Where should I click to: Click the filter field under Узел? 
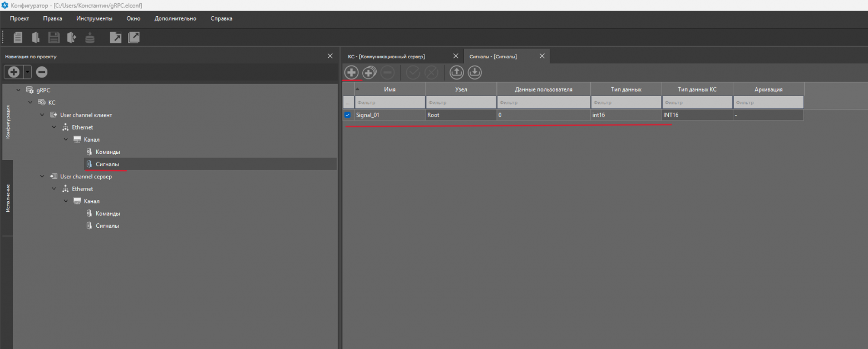point(461,102)
